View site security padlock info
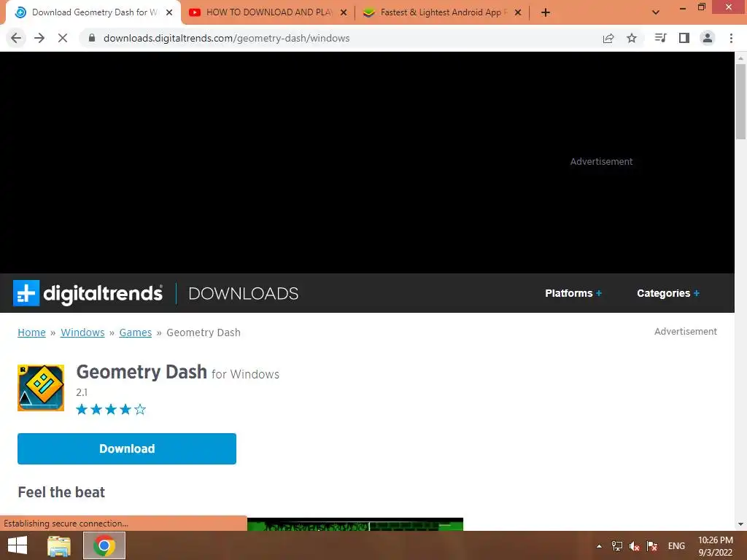 coord(91,38)
